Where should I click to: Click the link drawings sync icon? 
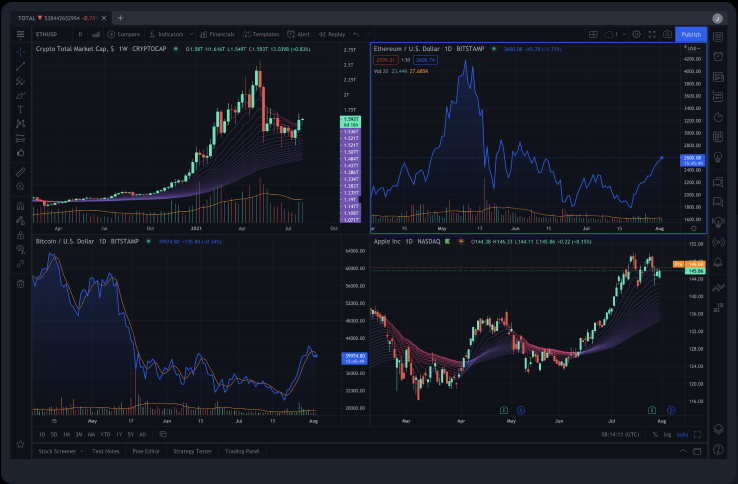(20, 264)
